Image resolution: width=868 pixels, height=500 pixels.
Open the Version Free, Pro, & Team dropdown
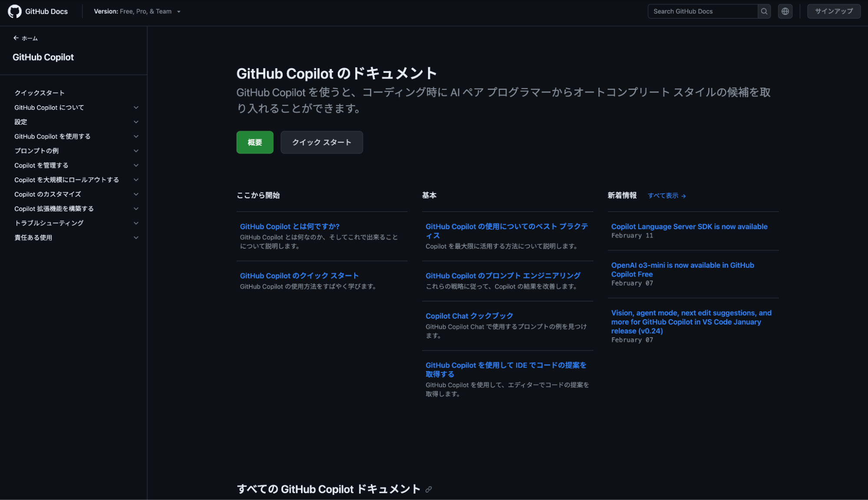pyautogui.click(x=137, y=11)
